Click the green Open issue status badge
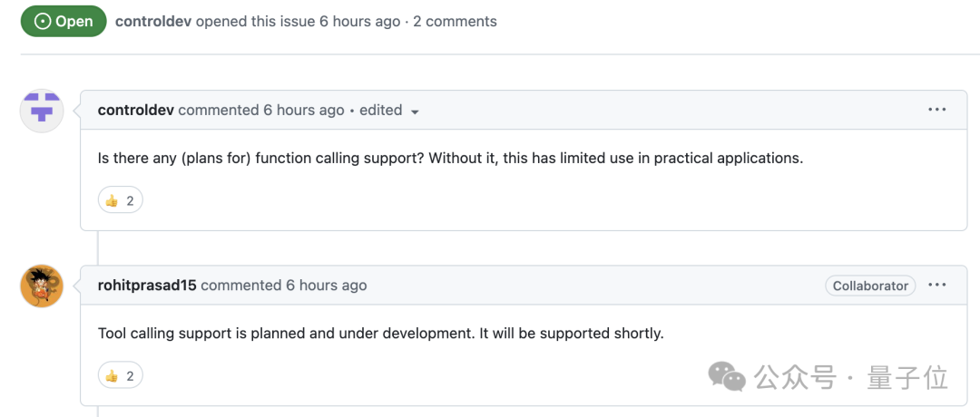 64,21
